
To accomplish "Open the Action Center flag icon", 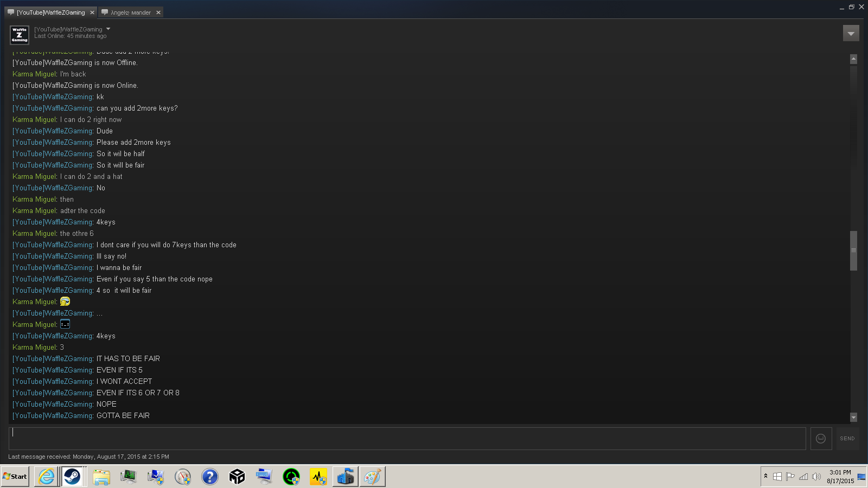I will click(790, 477).
